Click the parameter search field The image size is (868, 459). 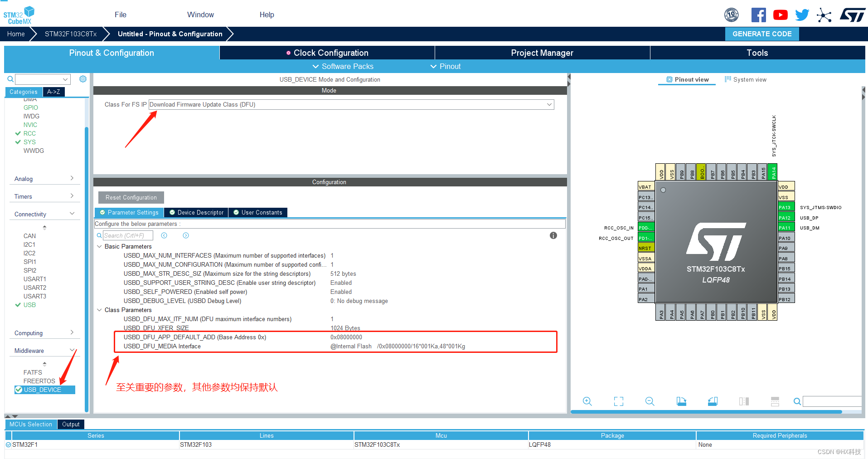(128, 235)
